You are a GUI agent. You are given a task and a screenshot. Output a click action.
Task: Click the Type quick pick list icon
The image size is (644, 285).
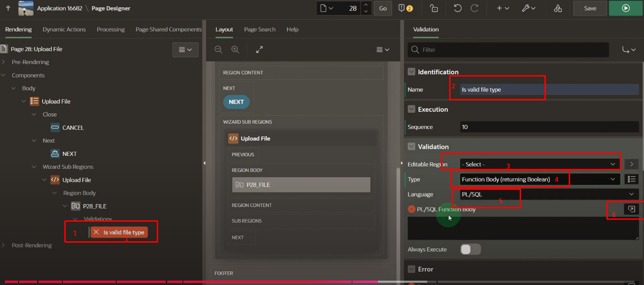[631, 179]
